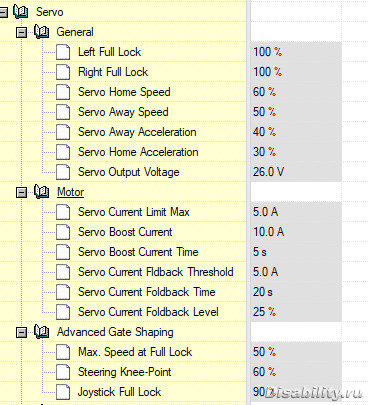
Task: Edit the Servo Output Voltage 26.0 V value
Action: click(296, 172)
